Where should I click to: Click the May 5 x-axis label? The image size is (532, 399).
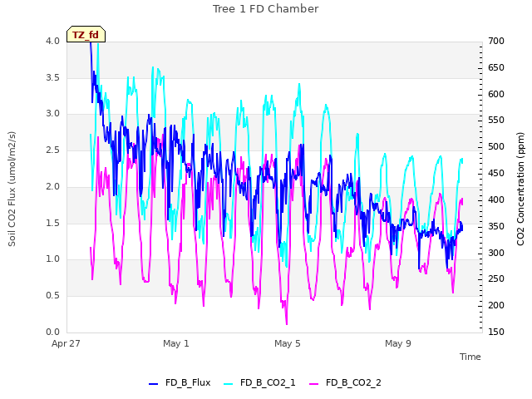(288, 343)
